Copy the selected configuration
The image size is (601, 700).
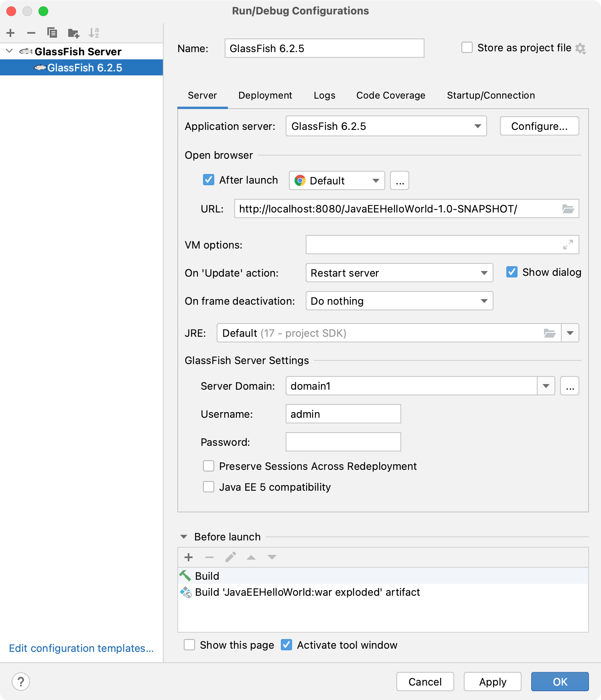(x=52, y=33)
